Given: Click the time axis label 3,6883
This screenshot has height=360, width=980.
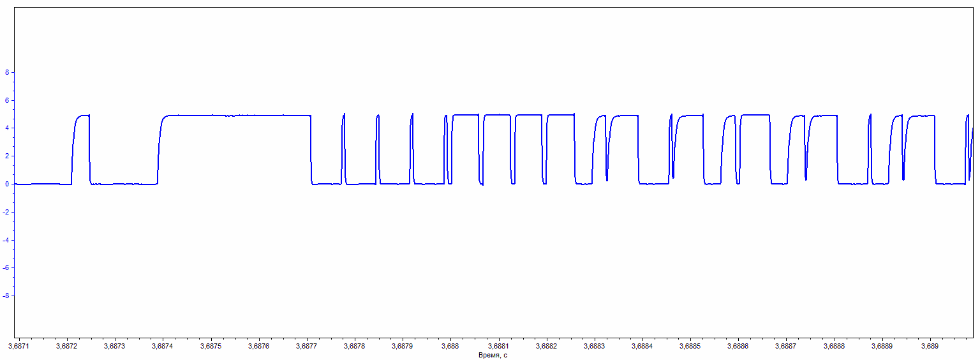Looking at the screenshot, I should point(594,346).
